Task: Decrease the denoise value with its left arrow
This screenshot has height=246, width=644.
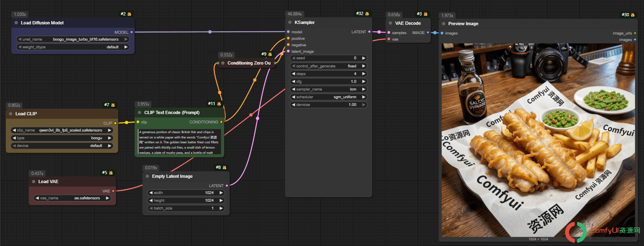Action: [x=294, y=105]
